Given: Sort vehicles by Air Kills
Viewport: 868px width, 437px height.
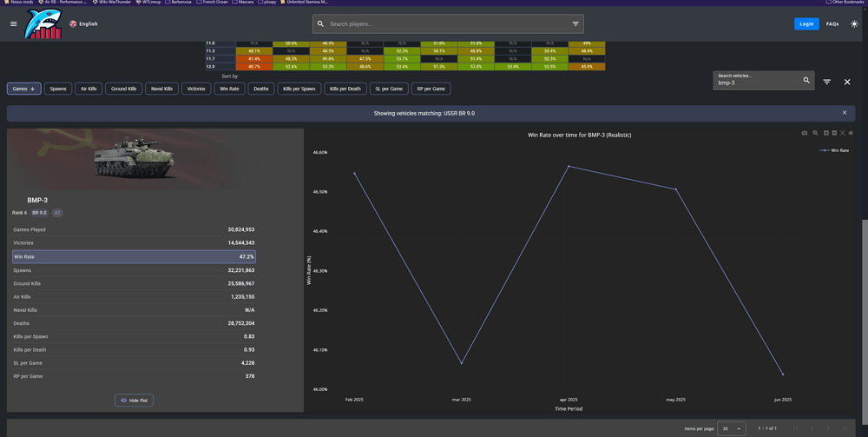Looking at the screenshot, I should (89, 89).
